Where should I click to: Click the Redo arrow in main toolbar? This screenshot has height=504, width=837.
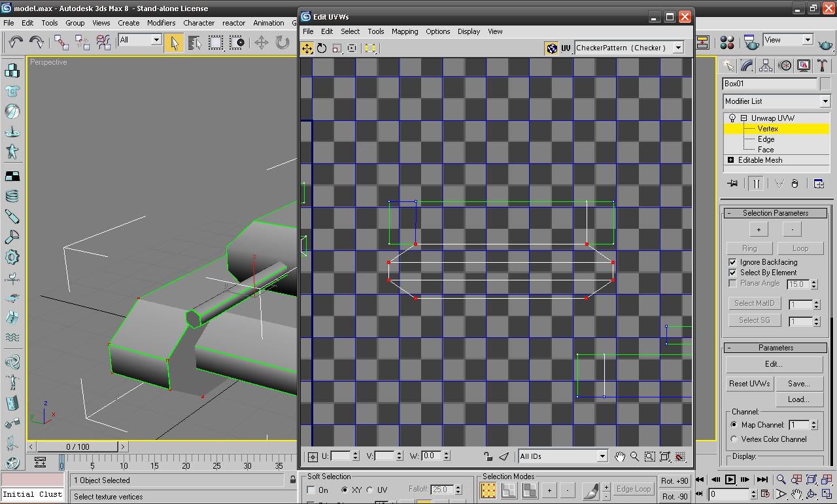tap(37, 42)
